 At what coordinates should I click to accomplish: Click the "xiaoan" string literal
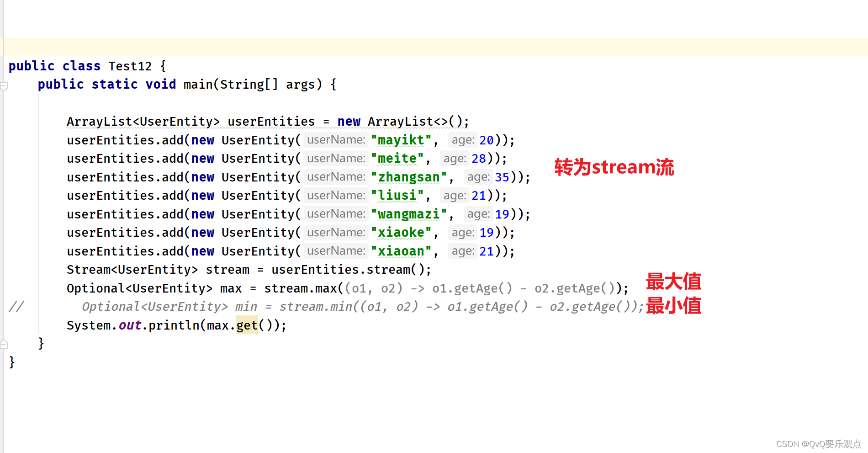pos(401,251)
